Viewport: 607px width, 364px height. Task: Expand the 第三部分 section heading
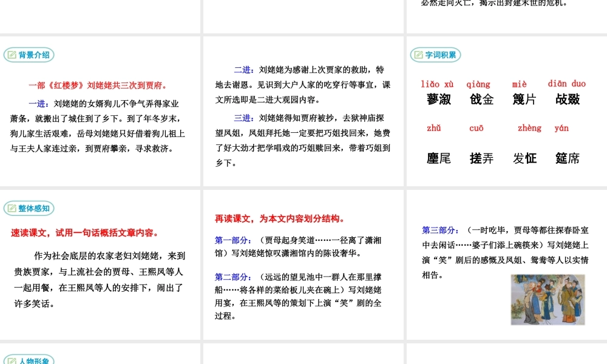(439, 229)
